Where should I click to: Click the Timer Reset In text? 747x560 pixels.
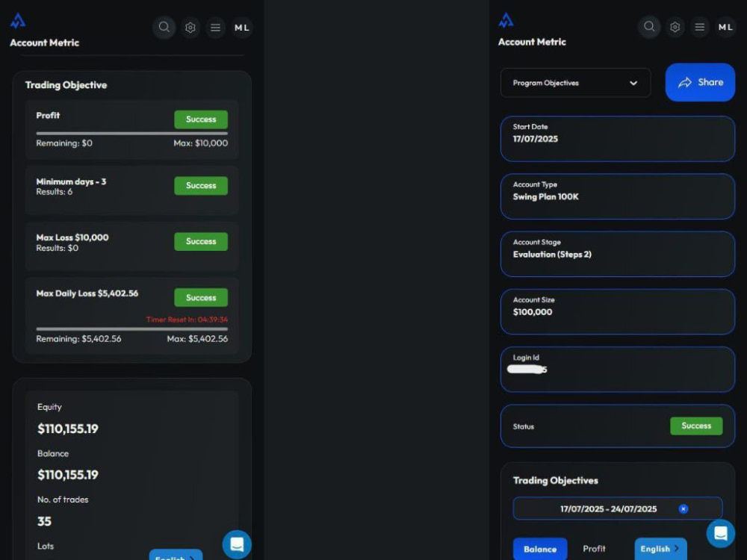[187, 320]
